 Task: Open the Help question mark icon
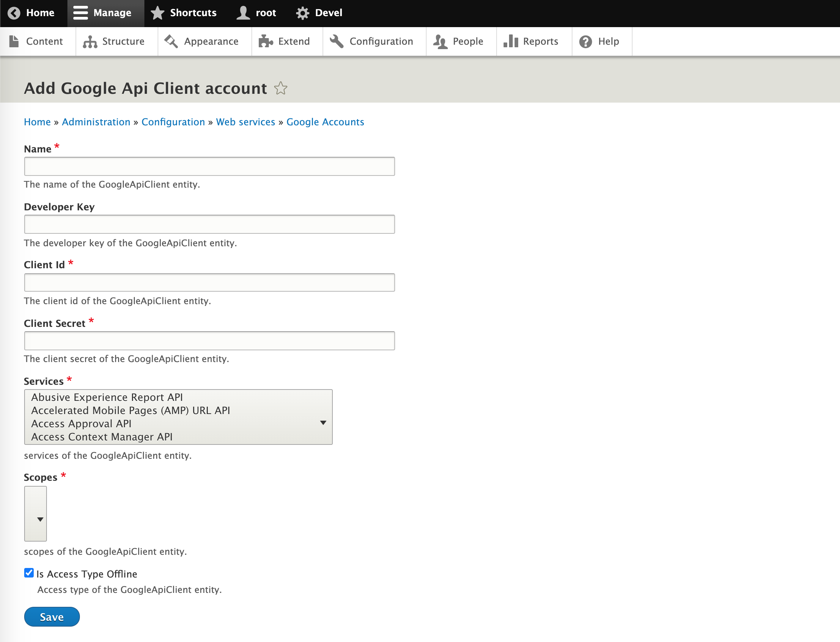pyautogui.click(x=585, y=41)
